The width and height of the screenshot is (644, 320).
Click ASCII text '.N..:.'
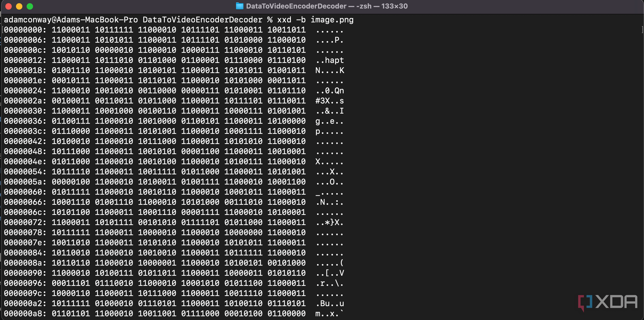(330, 202)
